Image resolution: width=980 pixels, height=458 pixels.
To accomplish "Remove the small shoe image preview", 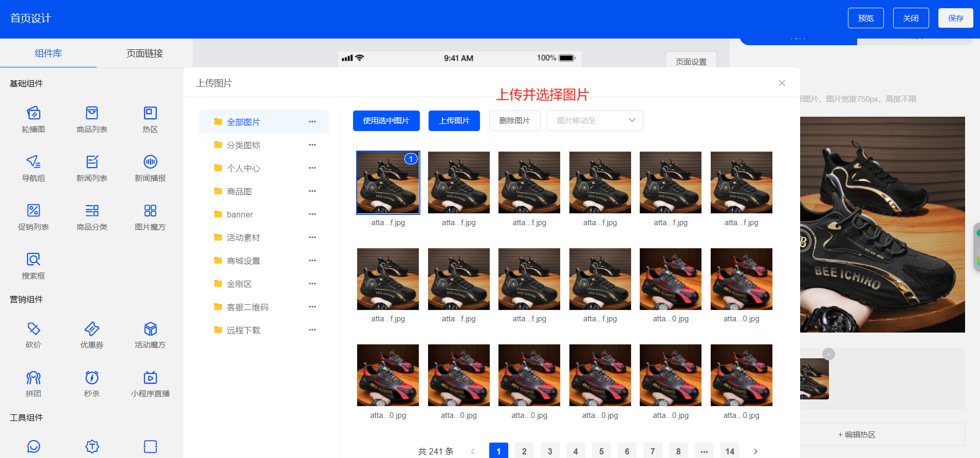I will tap(828, 354).
